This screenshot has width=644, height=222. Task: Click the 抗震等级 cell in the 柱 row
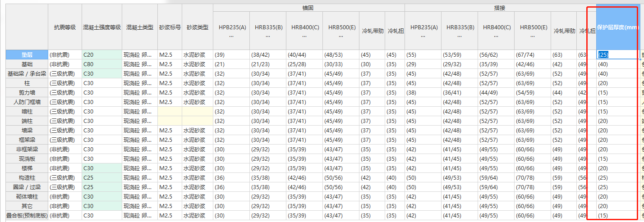coord(65,83)
